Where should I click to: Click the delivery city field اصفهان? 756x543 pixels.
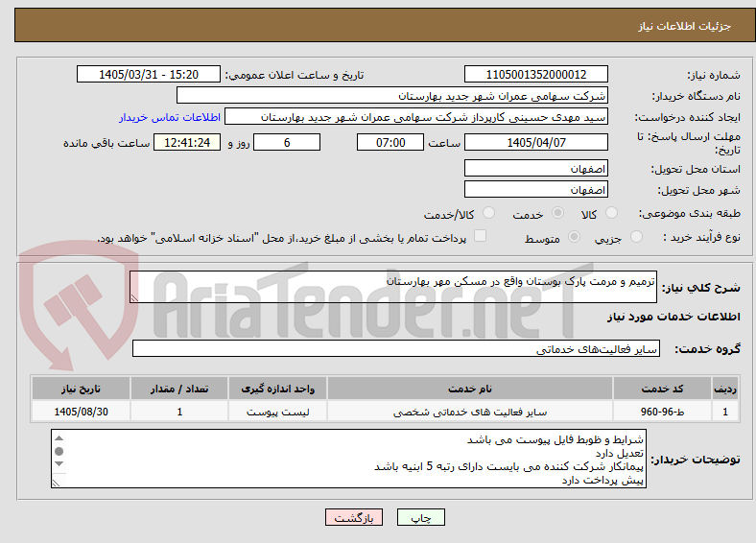coord(536,190)
